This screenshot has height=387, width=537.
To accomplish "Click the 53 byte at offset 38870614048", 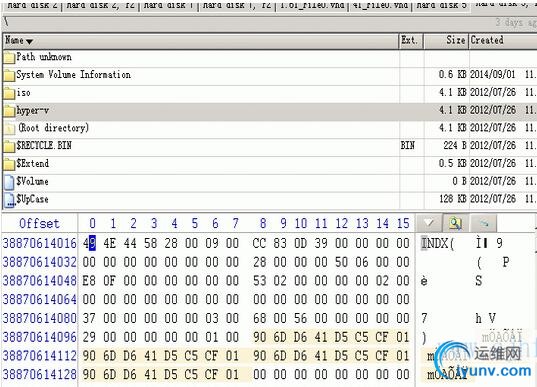I will point(259,281).
